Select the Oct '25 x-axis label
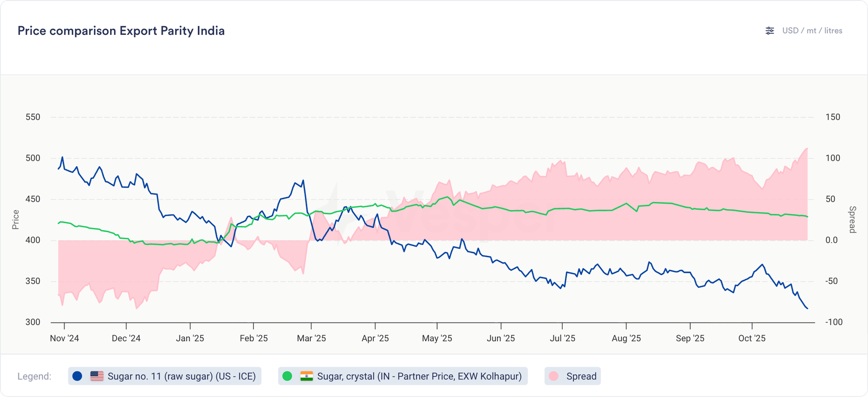868x397 pixels. (752, 338)
